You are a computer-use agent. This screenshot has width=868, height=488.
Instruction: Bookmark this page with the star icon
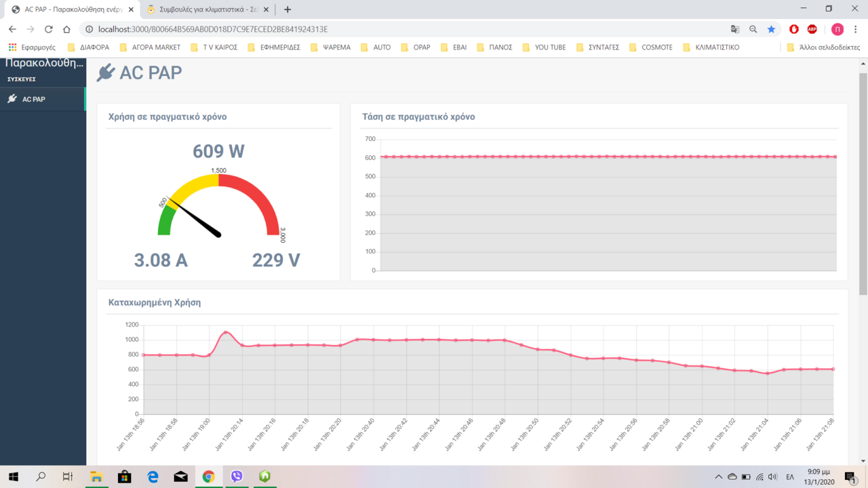[x=771, y=29]
